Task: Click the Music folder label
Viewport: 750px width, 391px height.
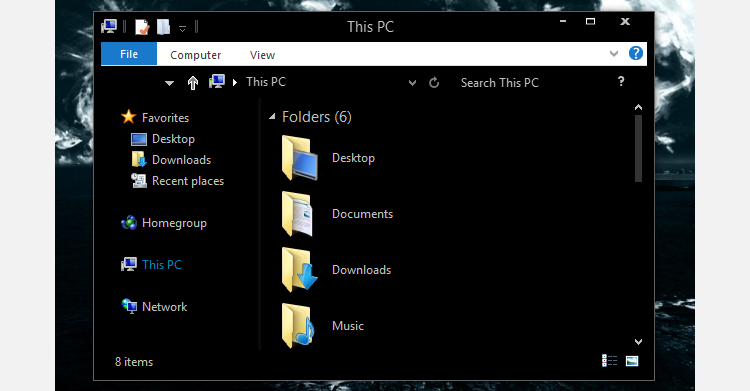Action: click(348, 326)
